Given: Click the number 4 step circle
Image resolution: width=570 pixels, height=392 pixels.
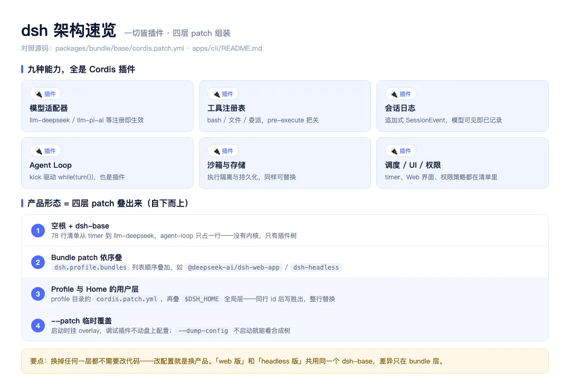Looking at the screenshot, I should pos(38,326).
